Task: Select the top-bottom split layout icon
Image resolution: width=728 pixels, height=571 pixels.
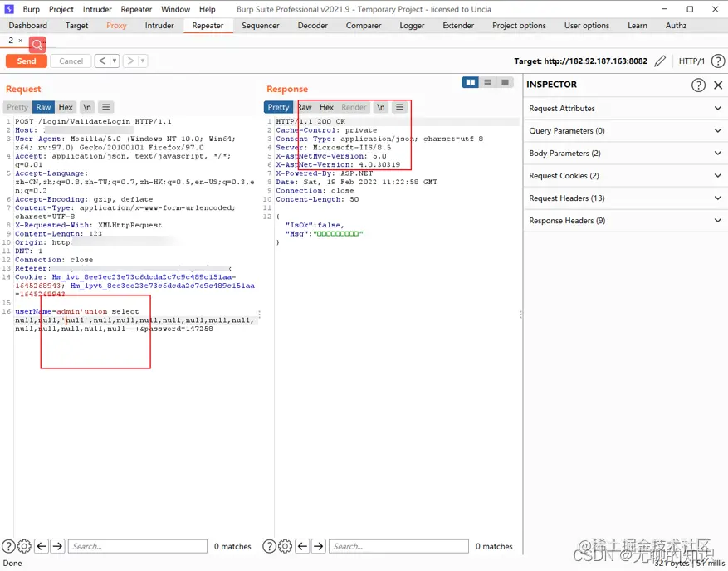Action: tap(487, 82)
